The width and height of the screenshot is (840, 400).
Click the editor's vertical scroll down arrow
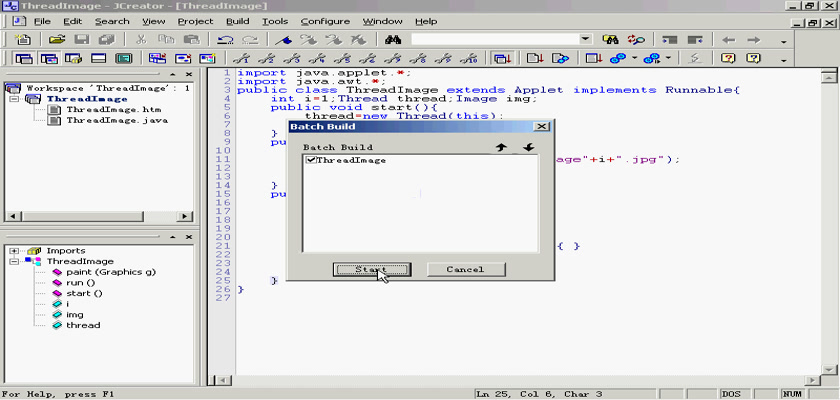pyautogui.click(x=829, y=370)
